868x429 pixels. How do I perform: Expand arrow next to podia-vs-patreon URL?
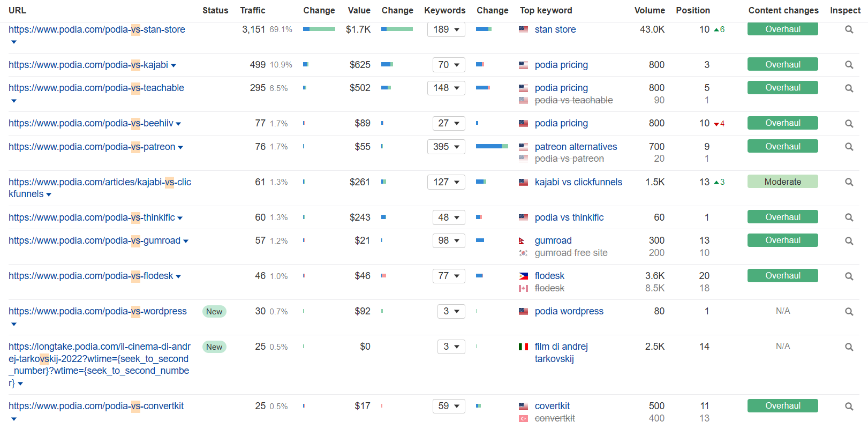[x=180, y=148]
